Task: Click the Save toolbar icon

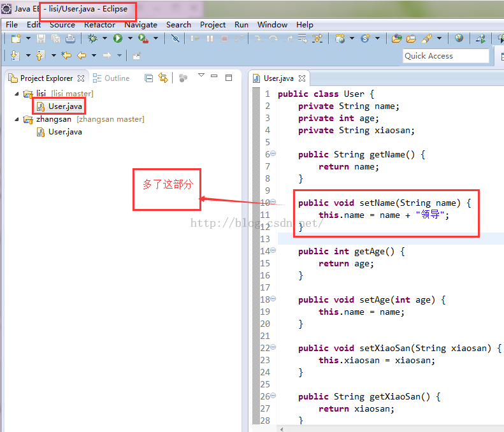Action: point(41,39)
